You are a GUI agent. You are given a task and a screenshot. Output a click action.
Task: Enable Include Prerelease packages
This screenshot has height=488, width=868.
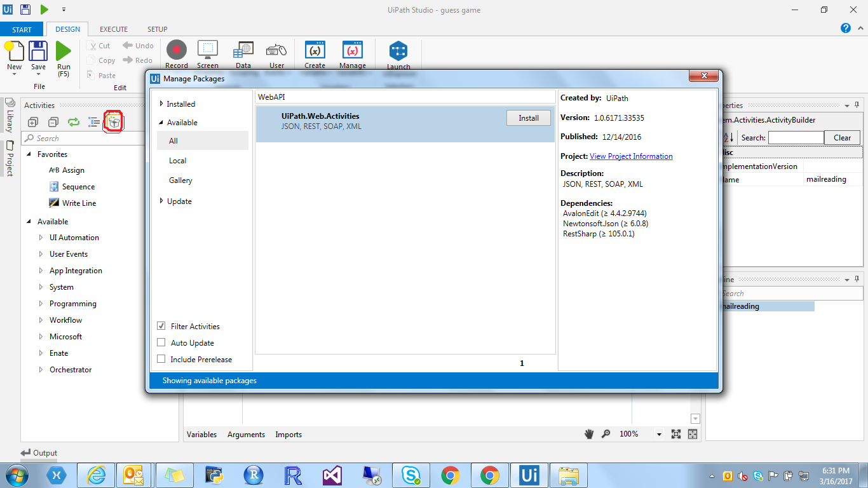click(x=161, y=359)
